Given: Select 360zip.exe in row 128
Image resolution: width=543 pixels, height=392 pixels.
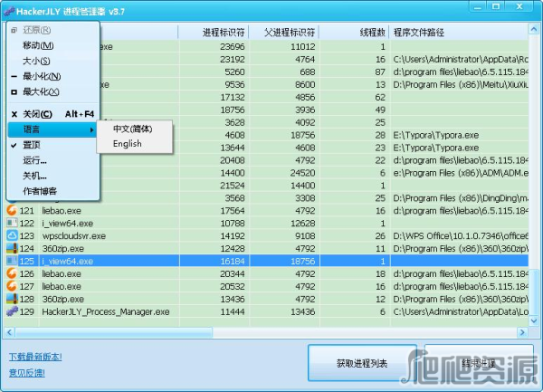Looking at the screenshot, I should 63,299.
